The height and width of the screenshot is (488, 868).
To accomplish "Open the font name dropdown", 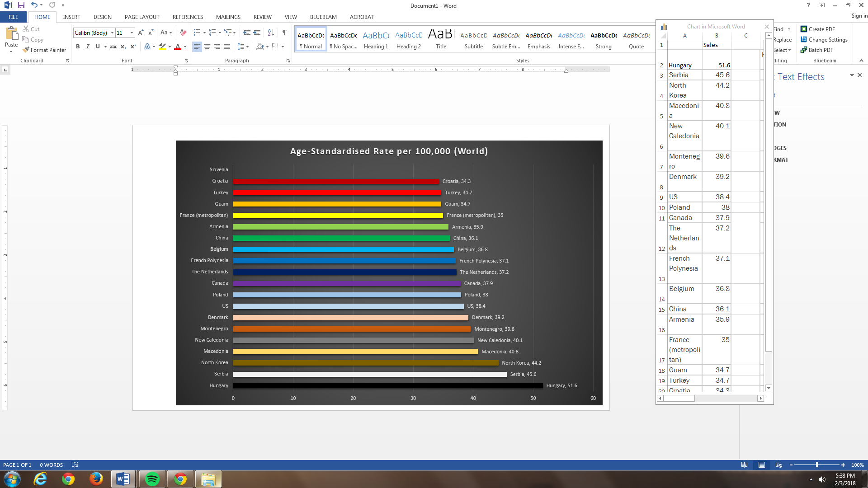I will tap(112, 33).
